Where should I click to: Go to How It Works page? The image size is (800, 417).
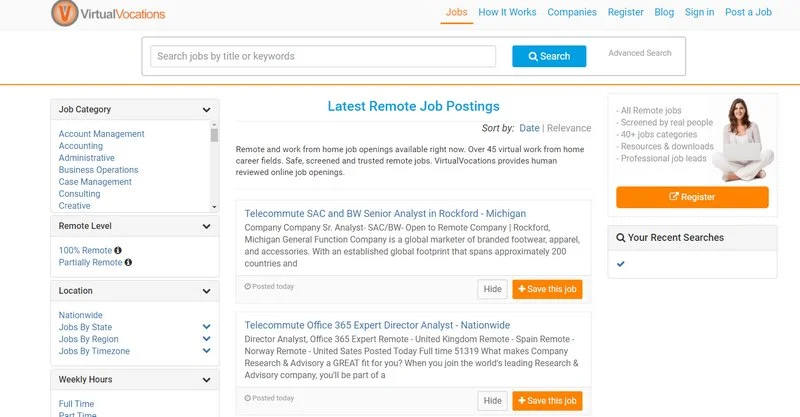coord(507,12)
